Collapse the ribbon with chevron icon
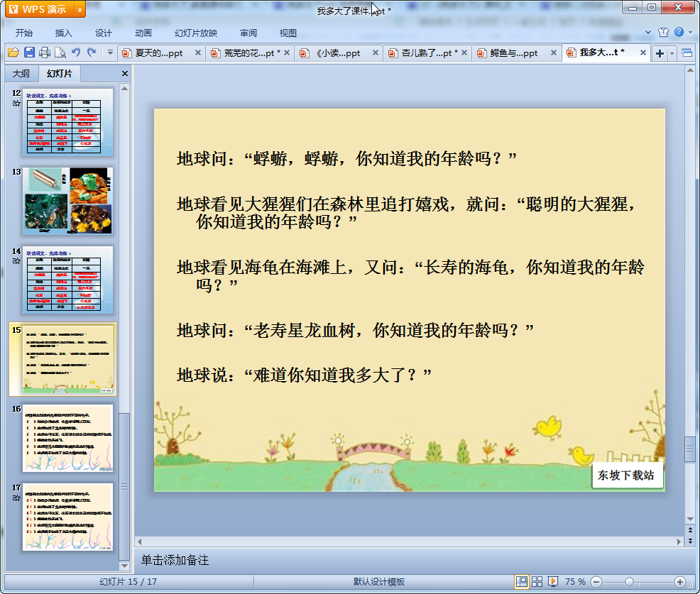Screen dimensions: 700x594 [x=647, y=32]
